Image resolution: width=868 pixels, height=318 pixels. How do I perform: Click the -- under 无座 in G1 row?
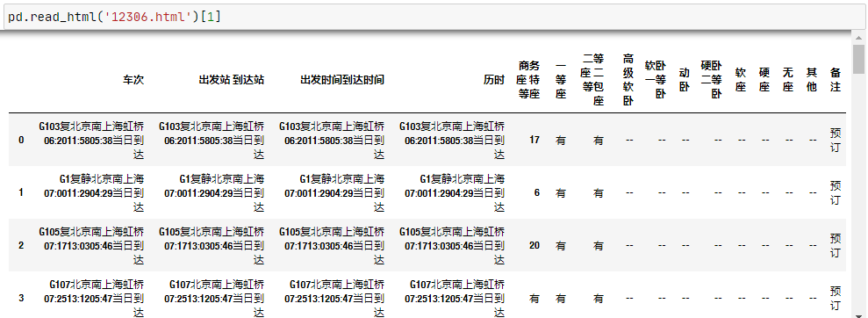point(789,192)
